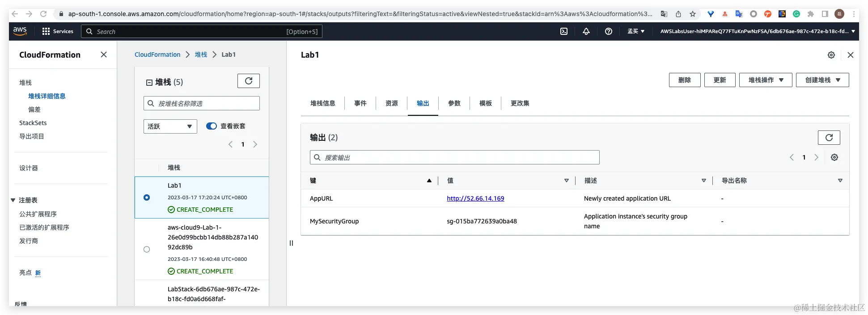
Task: Open the 活跃 status filter dropdown
Action: [170, 126]
